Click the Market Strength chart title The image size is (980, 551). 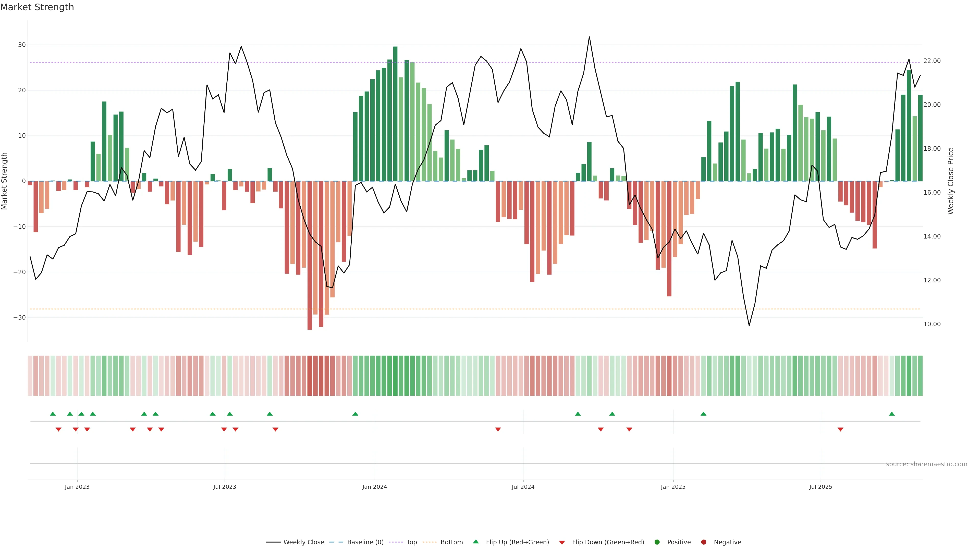pyautogui.click(x=37, y=7)
